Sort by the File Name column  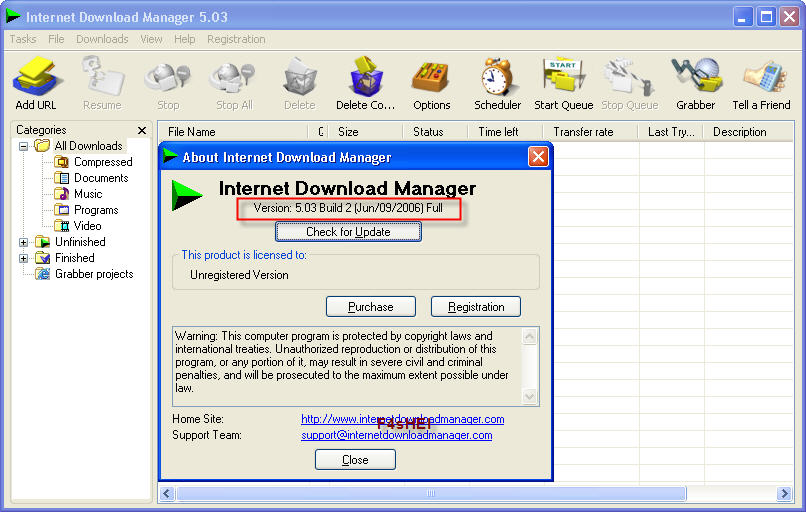(x=233, y=132)
